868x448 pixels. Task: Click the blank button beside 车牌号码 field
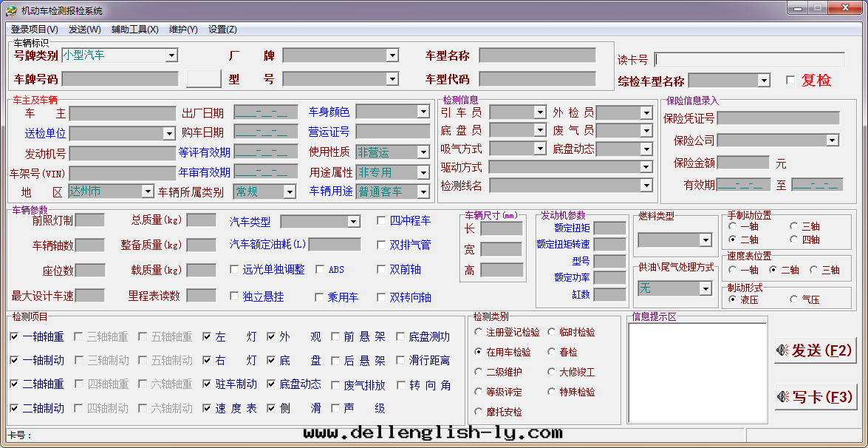click(x=203, y=78)
